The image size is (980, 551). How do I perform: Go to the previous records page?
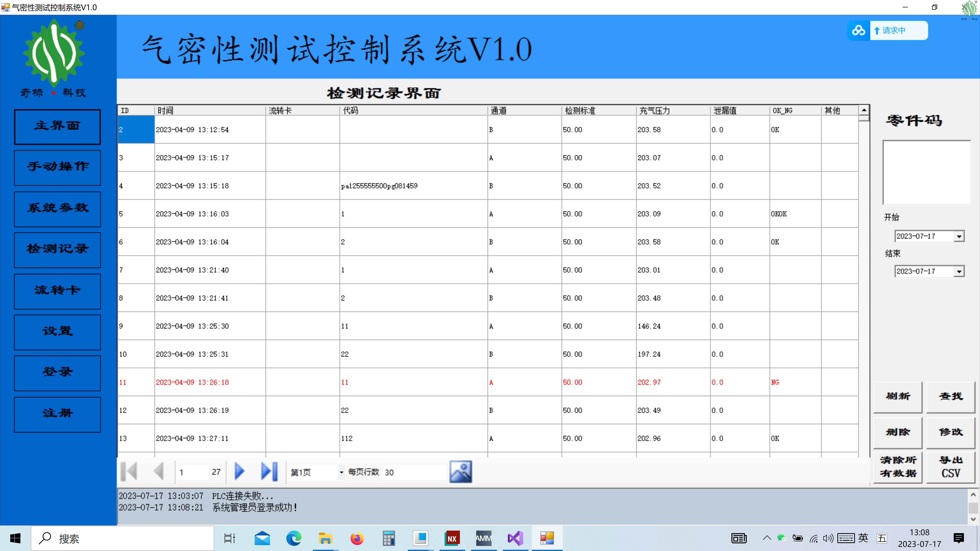point(159,471)
